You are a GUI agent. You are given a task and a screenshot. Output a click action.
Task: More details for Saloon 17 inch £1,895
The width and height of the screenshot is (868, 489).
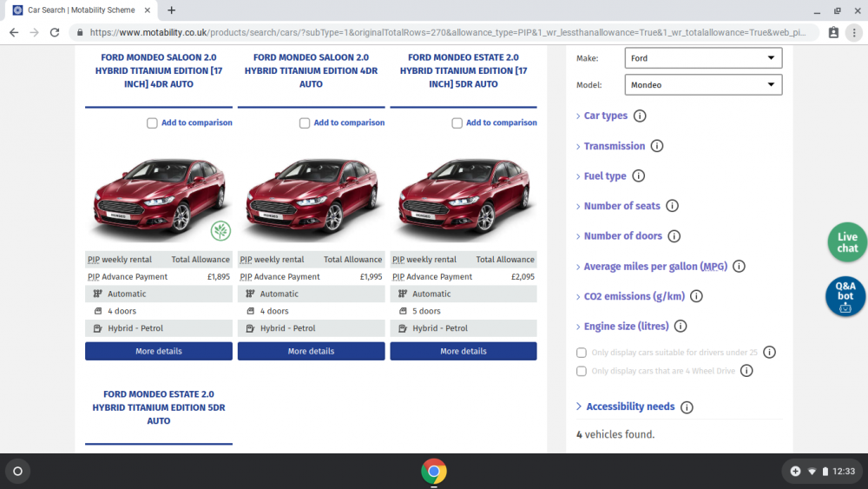pyautogui.click(x=159, y=351)
